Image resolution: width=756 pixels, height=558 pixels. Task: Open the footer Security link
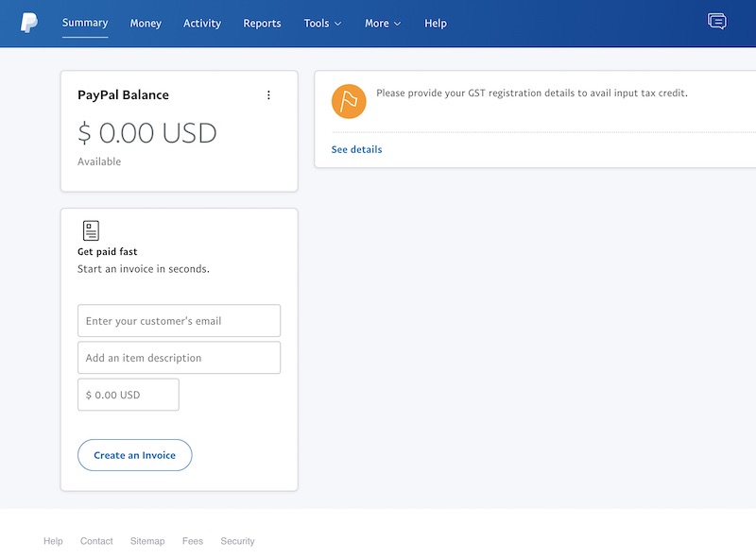(x=238, y=541)
